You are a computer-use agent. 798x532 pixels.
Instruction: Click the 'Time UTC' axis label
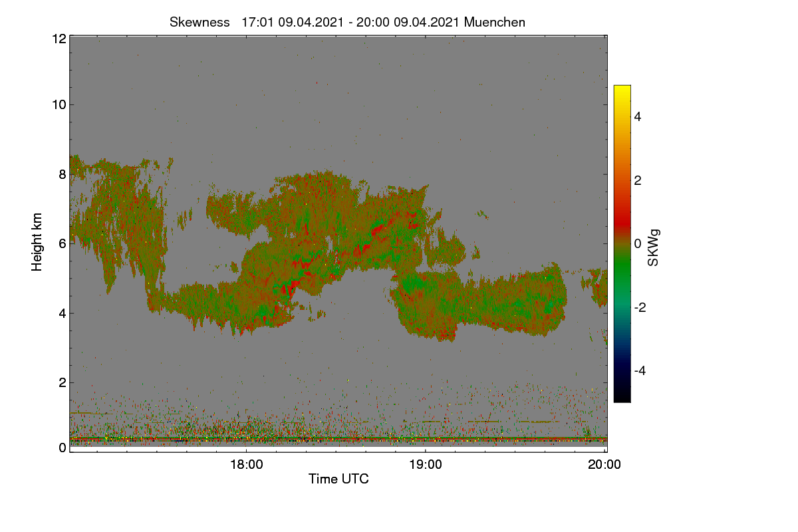click(338, 479)
